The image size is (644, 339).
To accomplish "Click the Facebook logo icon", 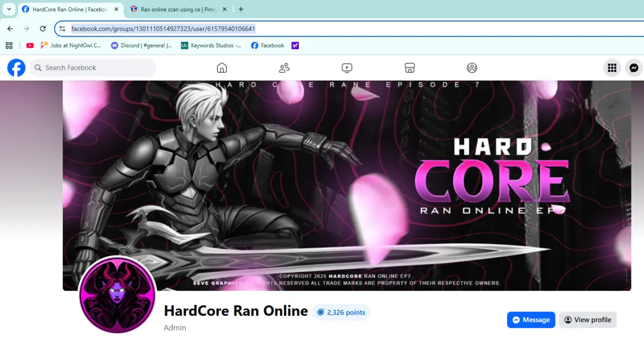I will pyautogui.click(x=16, y=68).
